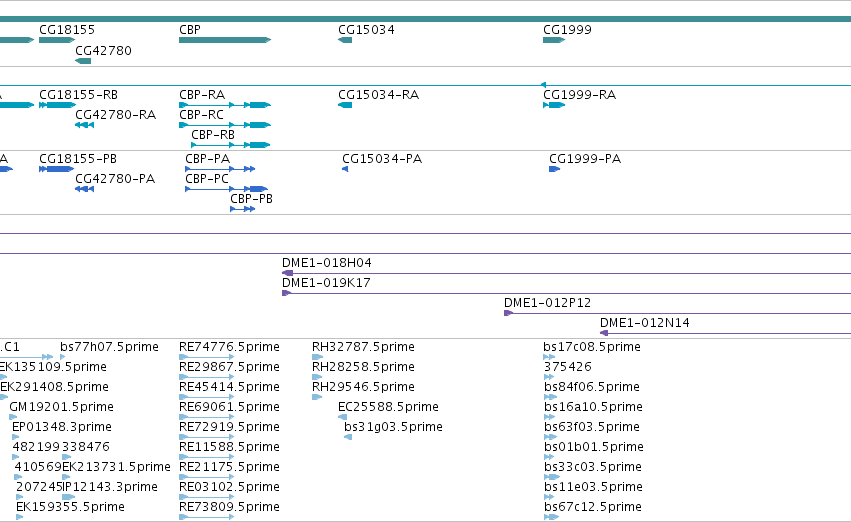Open EST RH32787.5prime
The image size is (851, 522).
pos(363,347)
